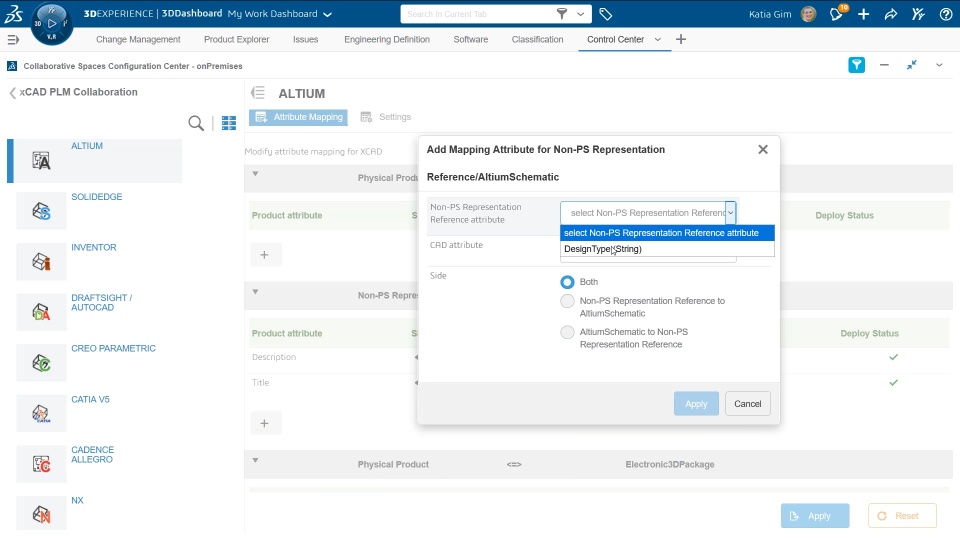Click the Share arrow icon
The height and width of the screenshot is (540, 960).
[891, 14]
